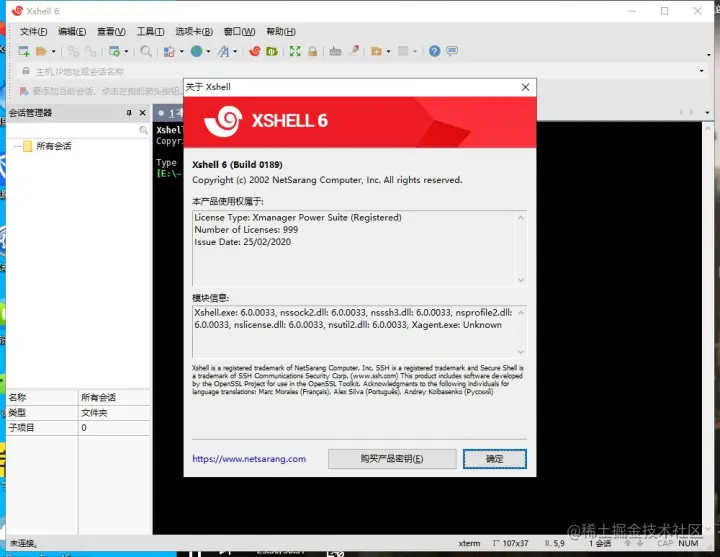Click the NUM indicator in status bar
Viewport: 720px width, 557px height.
688,544
